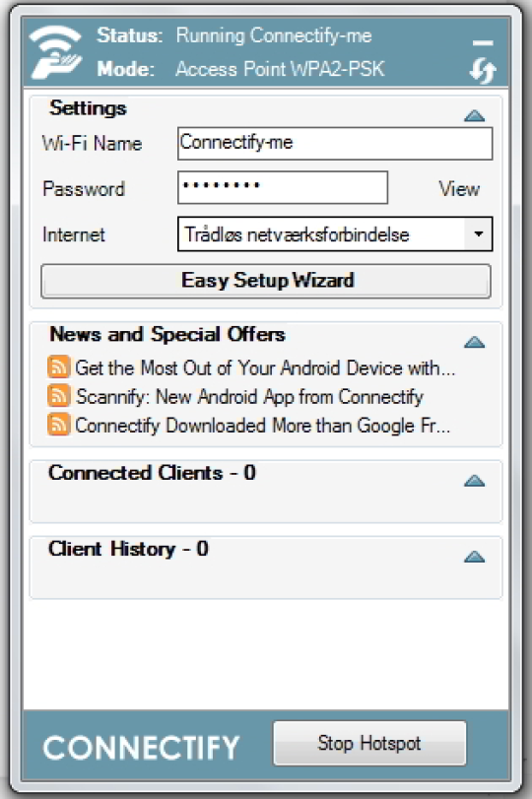The height and width of the screenshot is (799, 532).
Task: Open 'Get the Most Out of Your Android' article
Action: (x=265, y=367)
